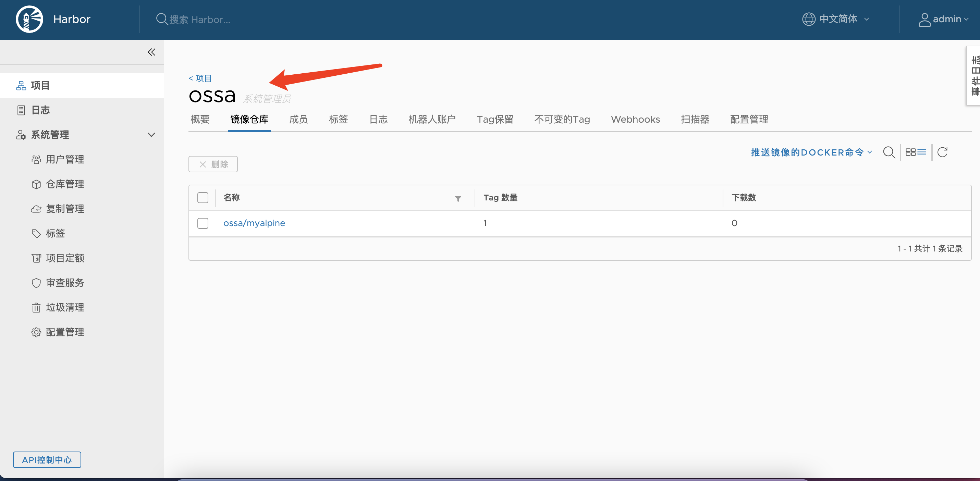This screenshot has height=481, width=980.
Task: Click the '1 - 1 共计 1 条记录' pagination text
Action: pyautogui.click(x=930, y=249)
